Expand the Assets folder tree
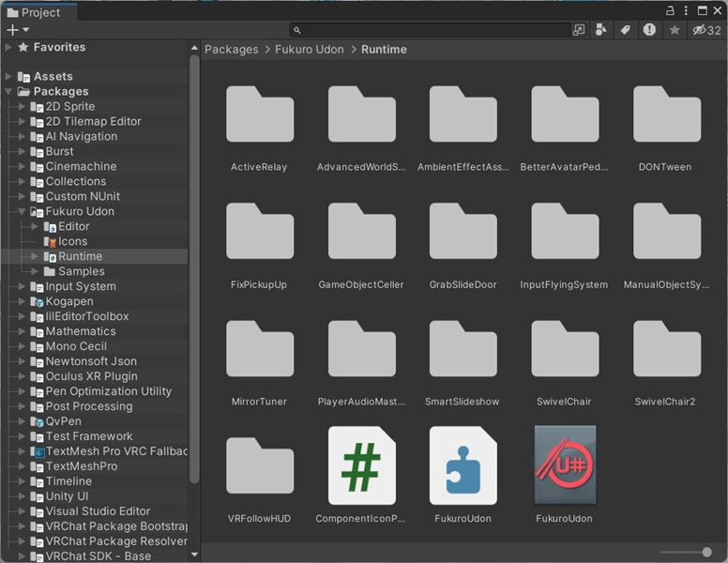This screenshot has height=563, width=728. [8, 76]
